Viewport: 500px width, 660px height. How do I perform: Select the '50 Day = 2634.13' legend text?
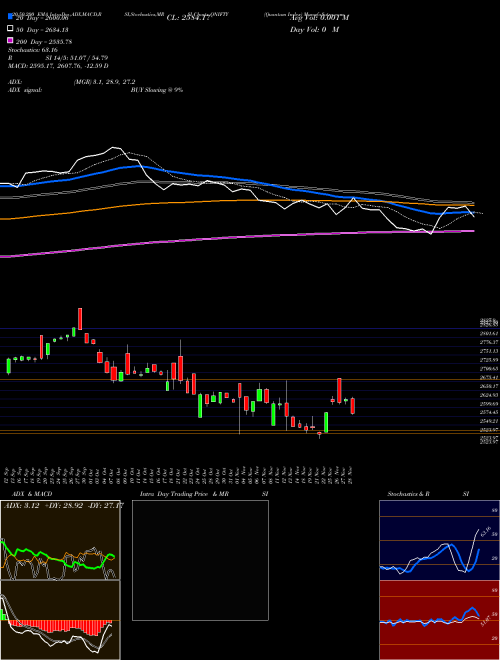click(x=43, y=30)
